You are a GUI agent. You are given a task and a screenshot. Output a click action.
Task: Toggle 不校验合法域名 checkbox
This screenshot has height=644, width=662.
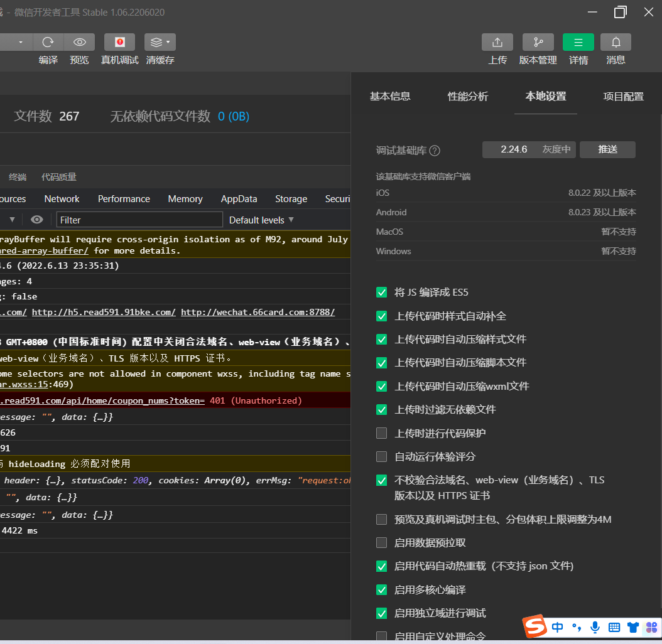[x=382, y=480]
